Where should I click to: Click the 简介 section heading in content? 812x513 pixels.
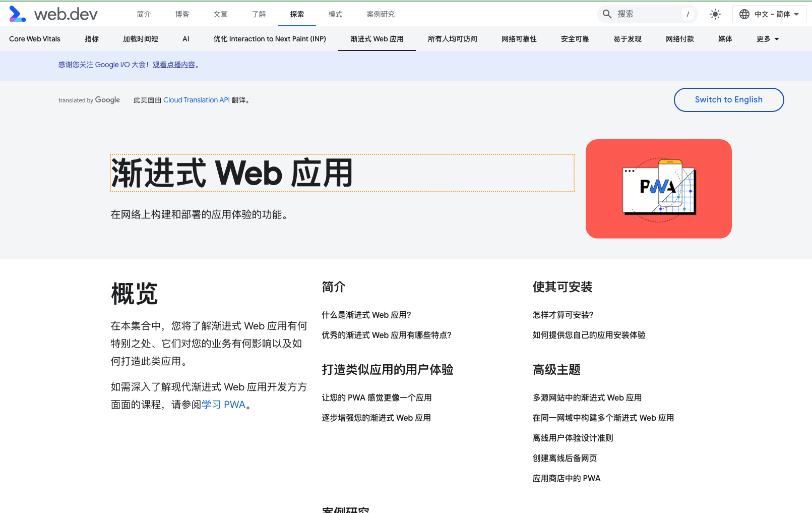point(334,287)
